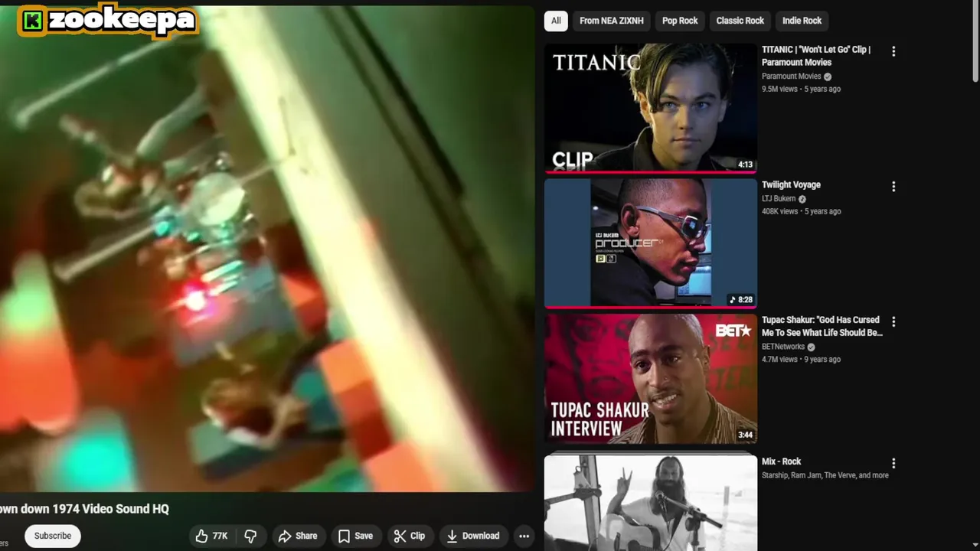Download the video
This screenshot has width=980, height=551.
click(x=472, y=536)
